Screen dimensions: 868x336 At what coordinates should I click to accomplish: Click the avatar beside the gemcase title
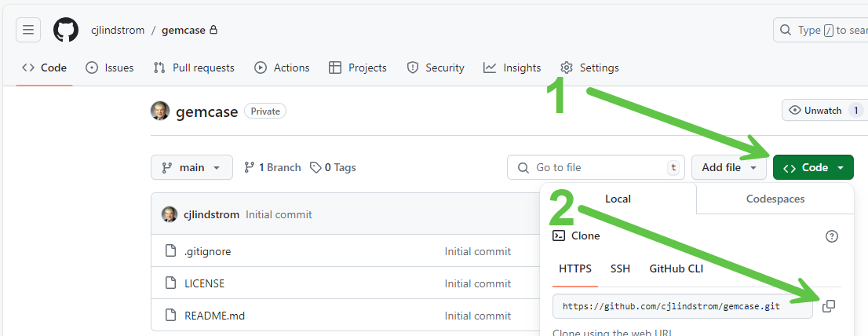click(x=160, y=111)
